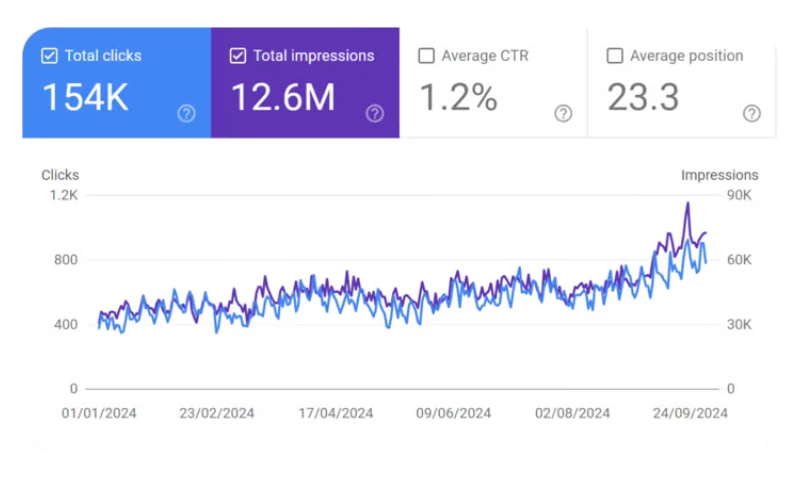The image size is (800, 480).
Task: Tick the Average position checkbox
Action: click(x=615, y=56)
